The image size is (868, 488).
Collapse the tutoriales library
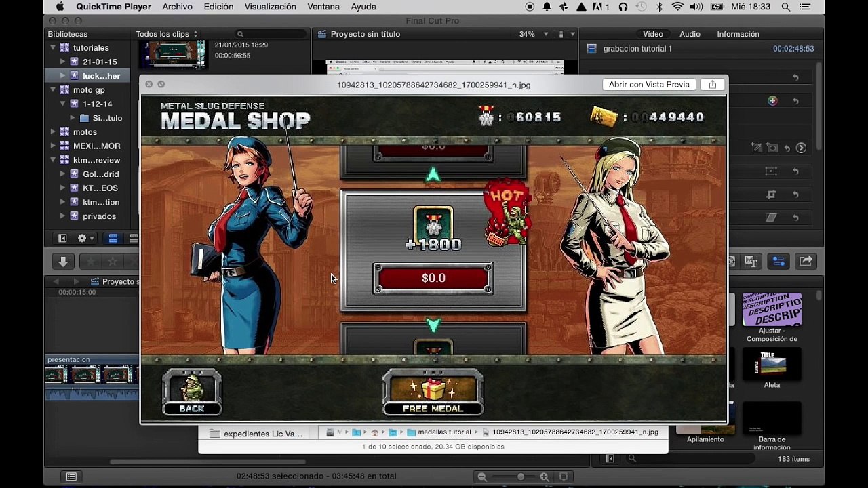tap(53, 48)
